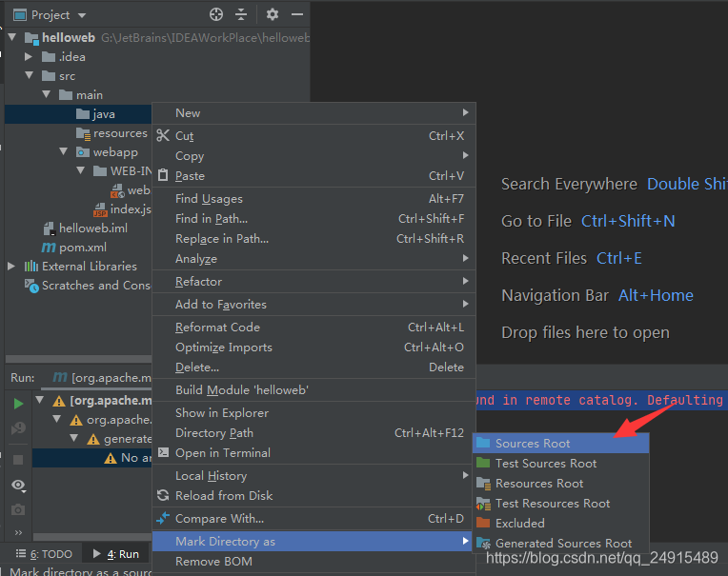
Task: Open the Analyze submenu
Action: (313, 258)
